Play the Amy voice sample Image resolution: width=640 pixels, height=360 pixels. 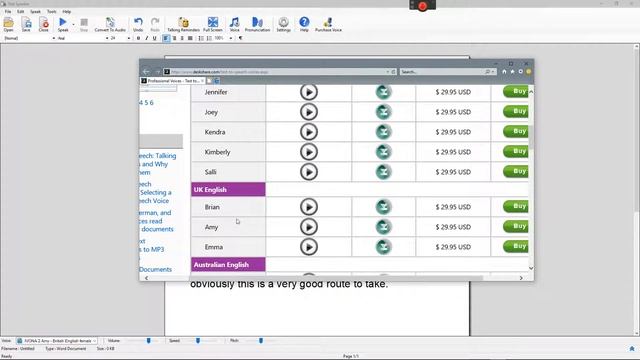(x=309, y=227)
